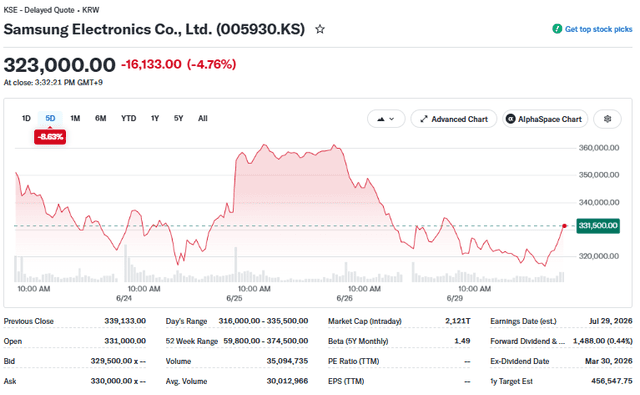Click Market Cap value 2.121T
The image size is (640, 395).
[458, 321]
